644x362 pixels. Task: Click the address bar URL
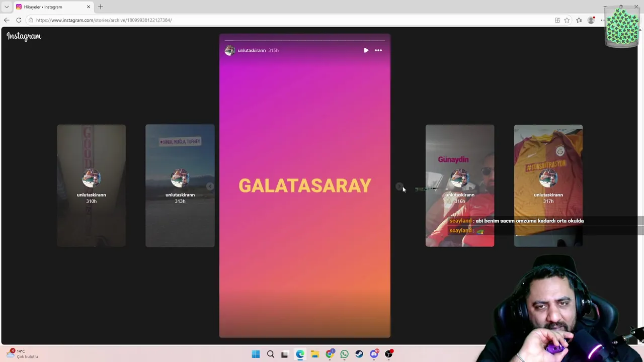[x=104, y=20]
